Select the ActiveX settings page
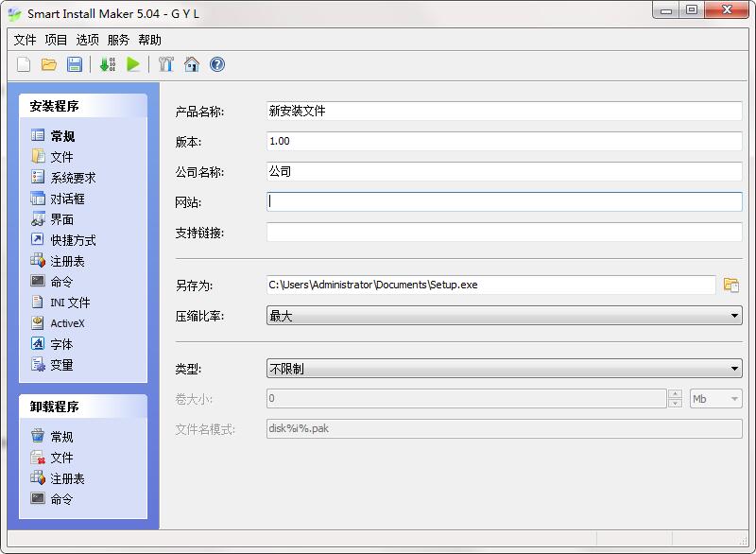Image resolution: width=756 pixels, height=554 pixels. [x=66, y=323]
